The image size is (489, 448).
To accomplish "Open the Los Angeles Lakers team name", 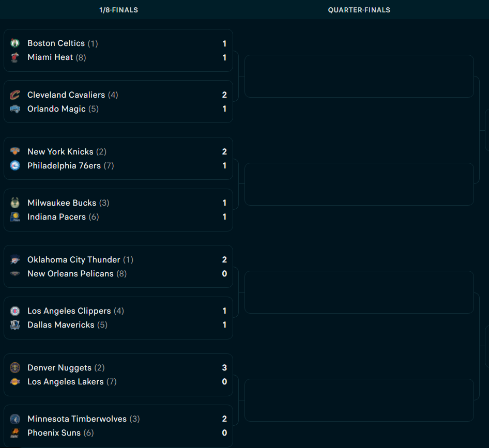I will [66, 381].
